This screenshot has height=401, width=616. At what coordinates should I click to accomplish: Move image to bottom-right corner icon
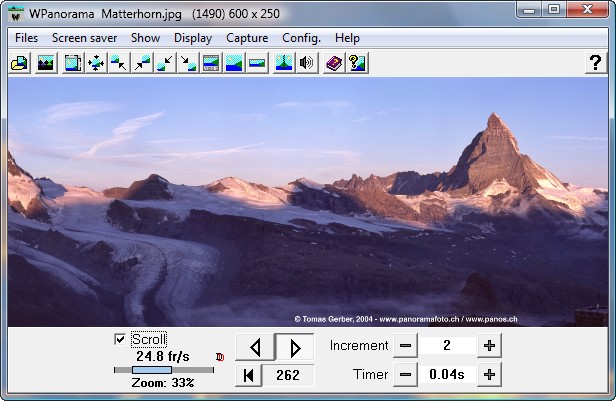(x=188, y=63)
